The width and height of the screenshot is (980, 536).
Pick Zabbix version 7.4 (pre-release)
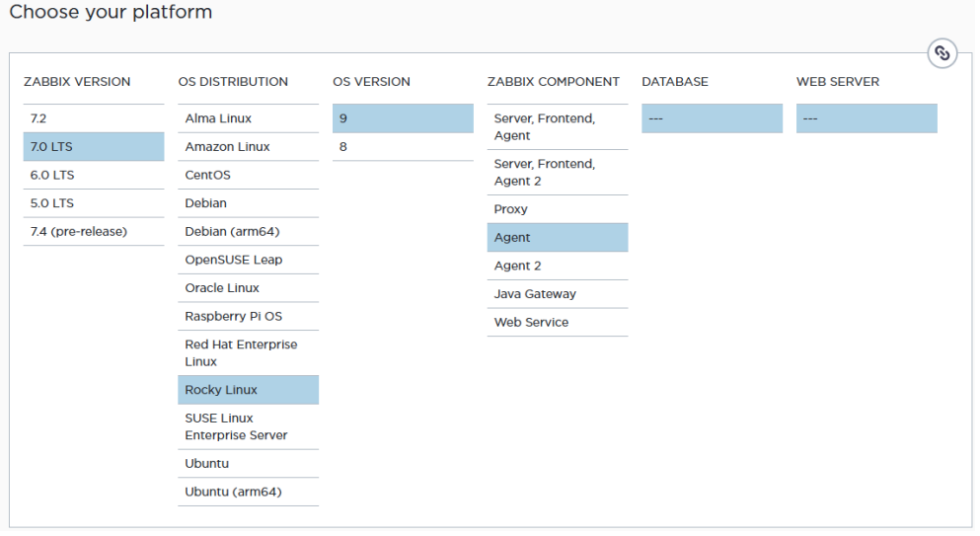pyautogui.click(x=94, y=231)
